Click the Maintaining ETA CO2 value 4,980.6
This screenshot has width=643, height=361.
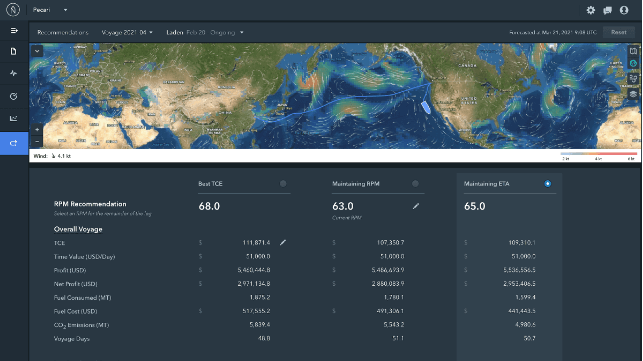pos(525,324)
